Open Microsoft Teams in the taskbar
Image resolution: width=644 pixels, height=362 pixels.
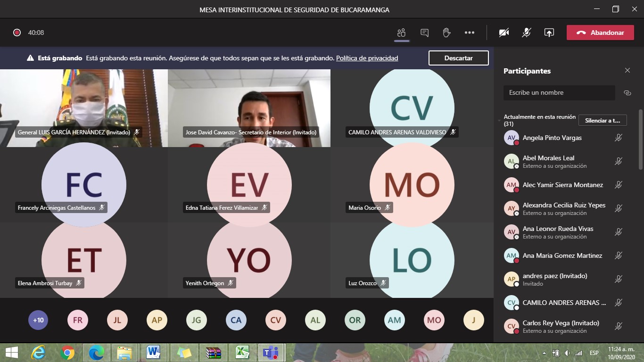[271, 352]
